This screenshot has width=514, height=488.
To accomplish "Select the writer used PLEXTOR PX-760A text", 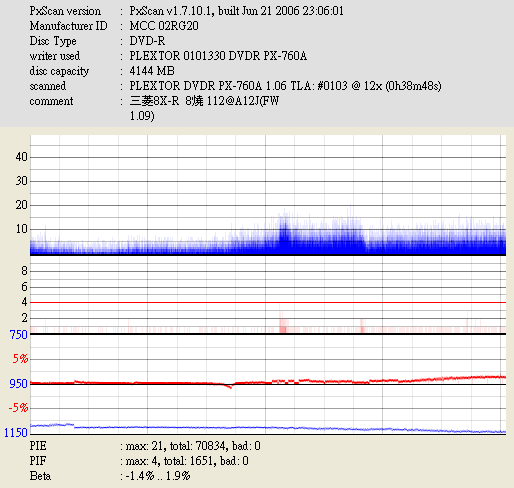I will 218,56.
